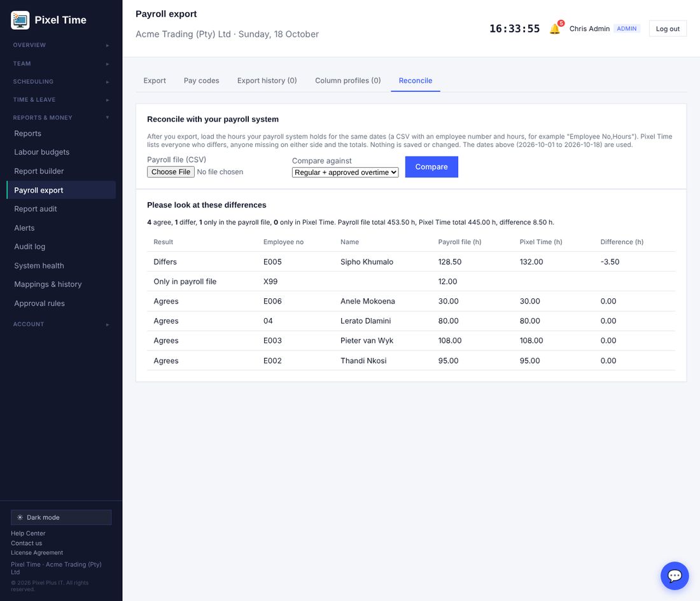Open the Contact us link
700x601 pixels.
click(x=26, y=543)
